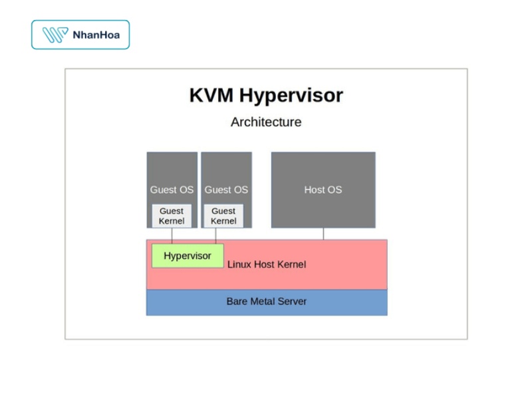The image size is (532, 399).
Task: Click the gray top of left Guest OS box
Action: (x=172, y=166)
